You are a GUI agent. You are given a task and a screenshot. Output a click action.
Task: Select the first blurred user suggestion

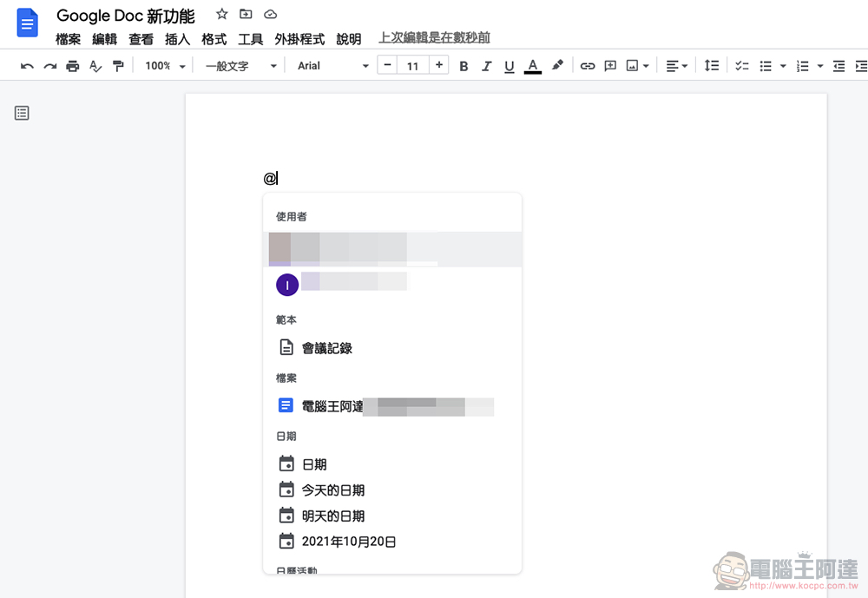(x=392, y=249)
